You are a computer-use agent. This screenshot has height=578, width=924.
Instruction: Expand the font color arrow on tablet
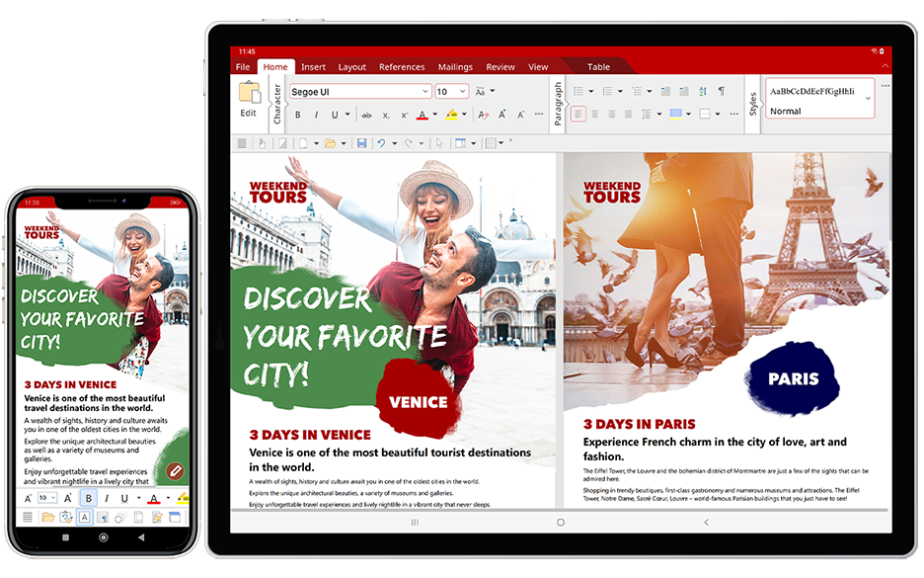coord(435,115)
